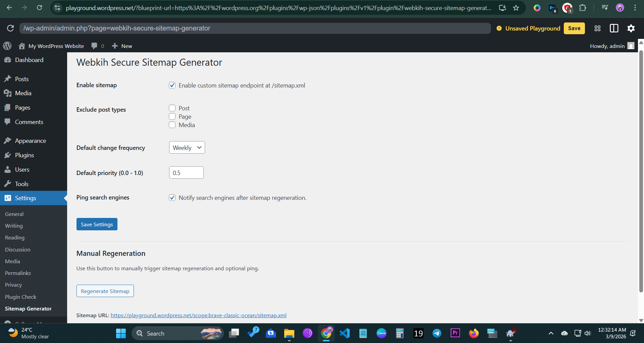644x343 pixels.
Task: Click the WordPress logo in admin bar
Action: [7, 46]
